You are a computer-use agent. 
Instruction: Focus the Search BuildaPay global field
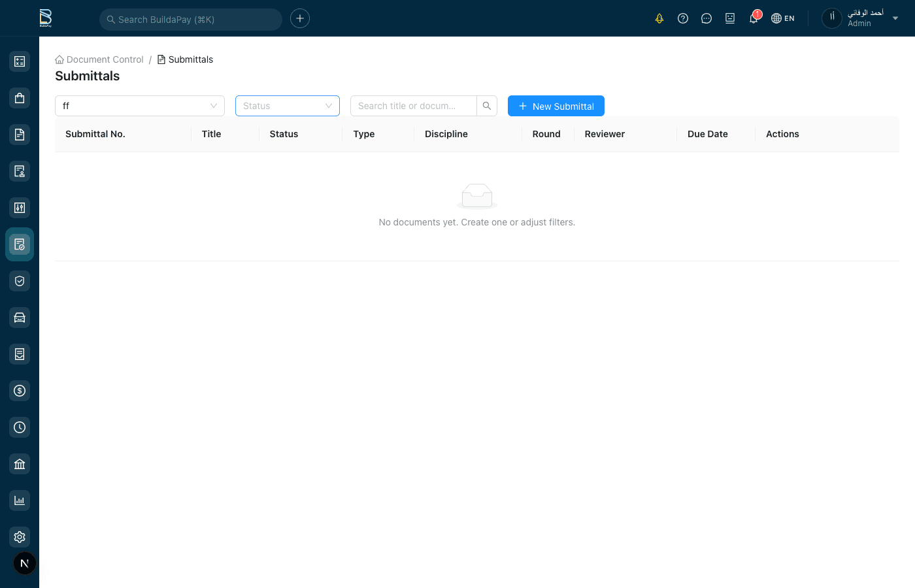[191, 20]
